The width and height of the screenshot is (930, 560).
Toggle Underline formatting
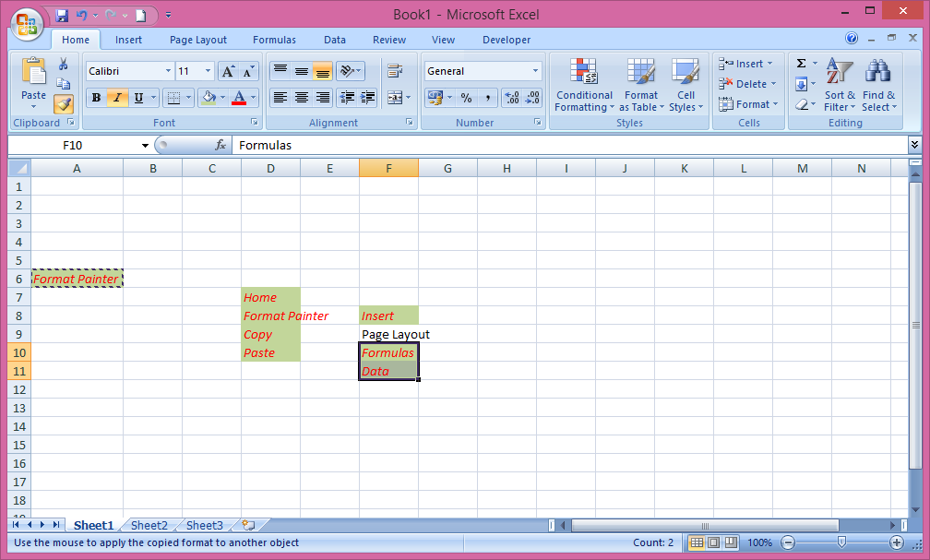138,98
